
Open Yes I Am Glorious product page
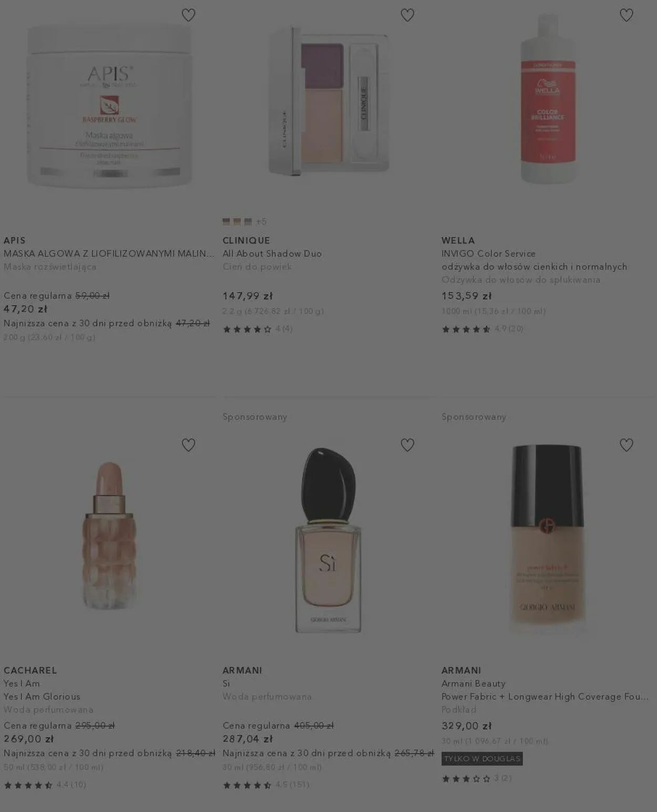pyautogui.click(x=42, y=696)
